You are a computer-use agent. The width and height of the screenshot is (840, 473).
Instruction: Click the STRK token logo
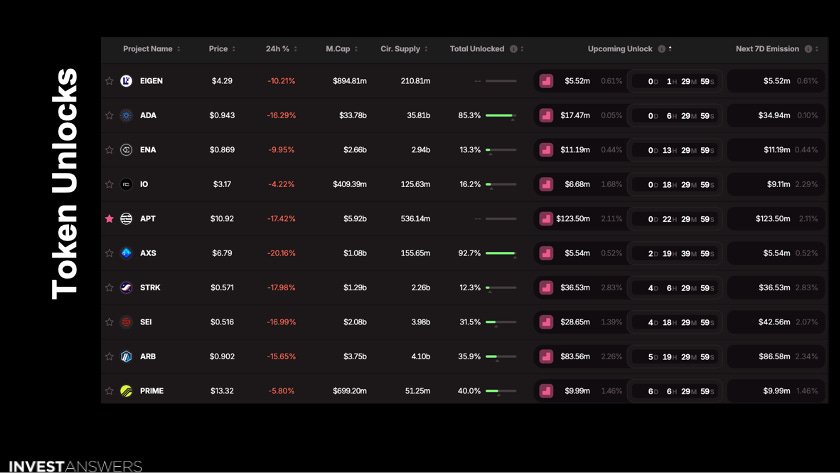(126, 288)
